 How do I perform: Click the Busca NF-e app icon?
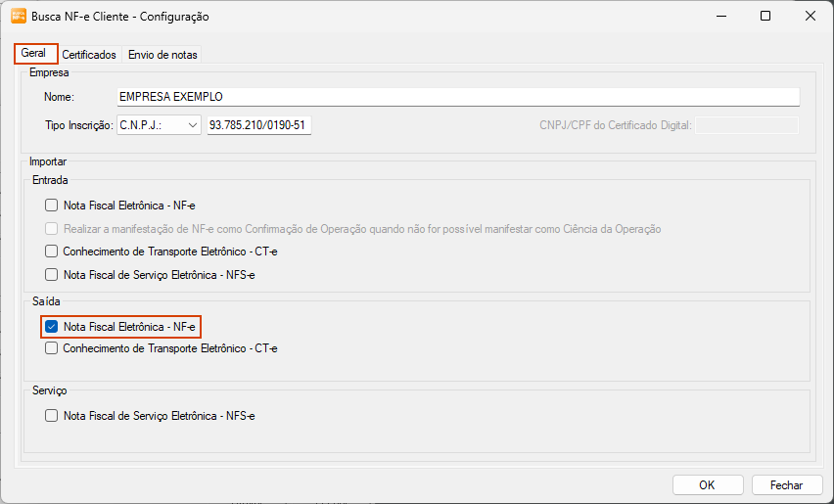pyautogui.click(x=18, y=16)
